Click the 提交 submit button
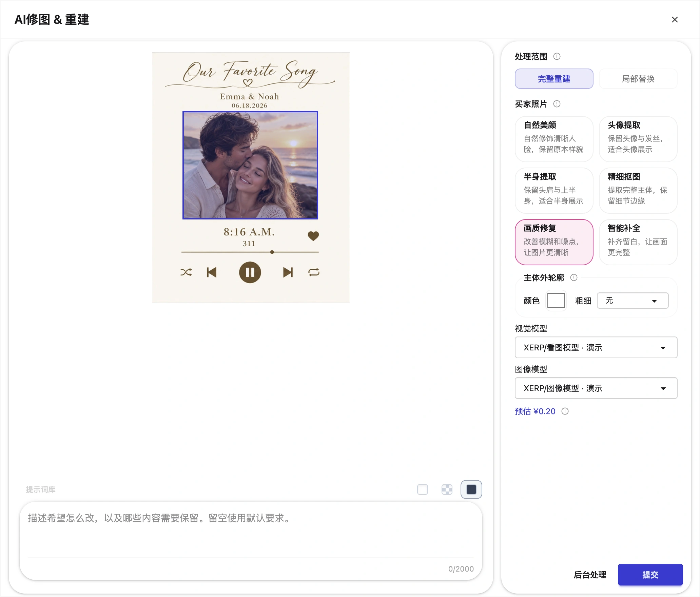 pyautogui.click(x=650, y=575)
